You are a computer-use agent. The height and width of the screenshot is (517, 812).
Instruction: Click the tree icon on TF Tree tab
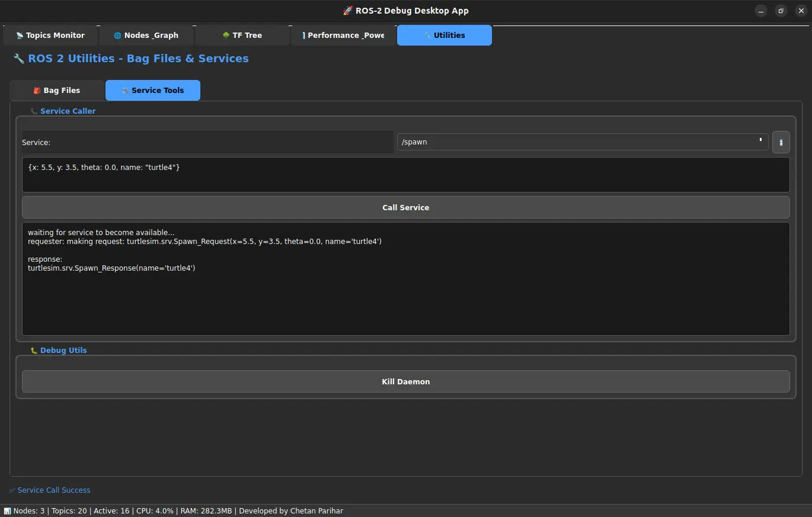pyautogui.click(x=226, y=36)
